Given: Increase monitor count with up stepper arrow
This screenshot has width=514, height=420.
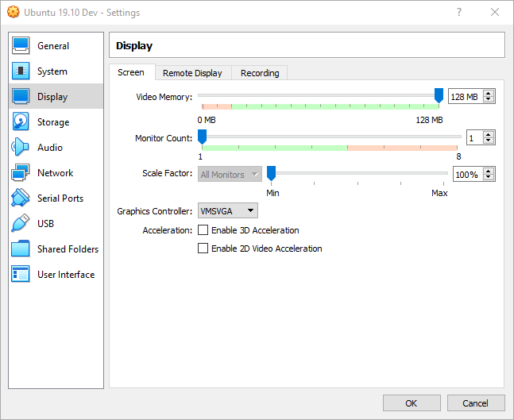Looking at the screenshot, I should [489, 134].
